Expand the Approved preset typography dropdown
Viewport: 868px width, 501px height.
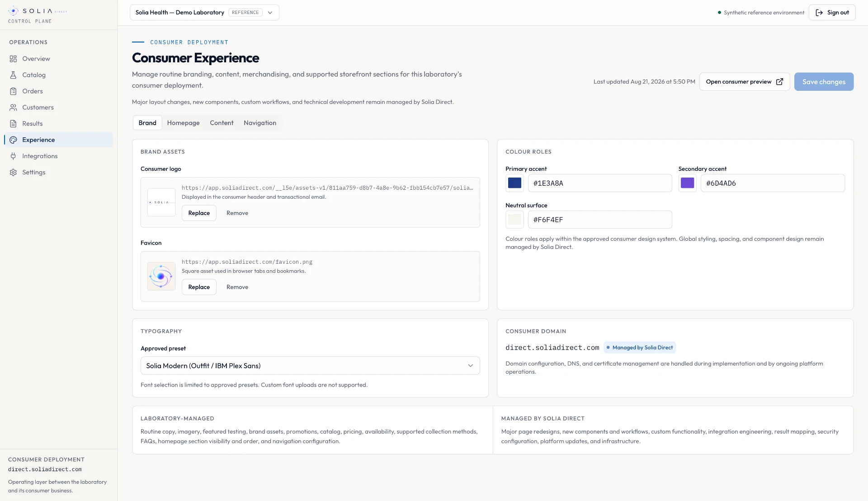[x=310, y=366]
